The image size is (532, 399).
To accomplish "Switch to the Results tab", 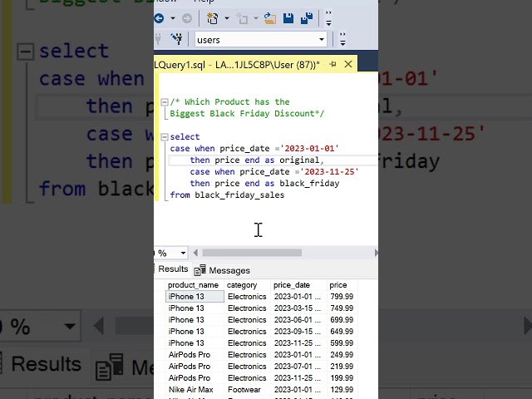I will pos(173,269).
